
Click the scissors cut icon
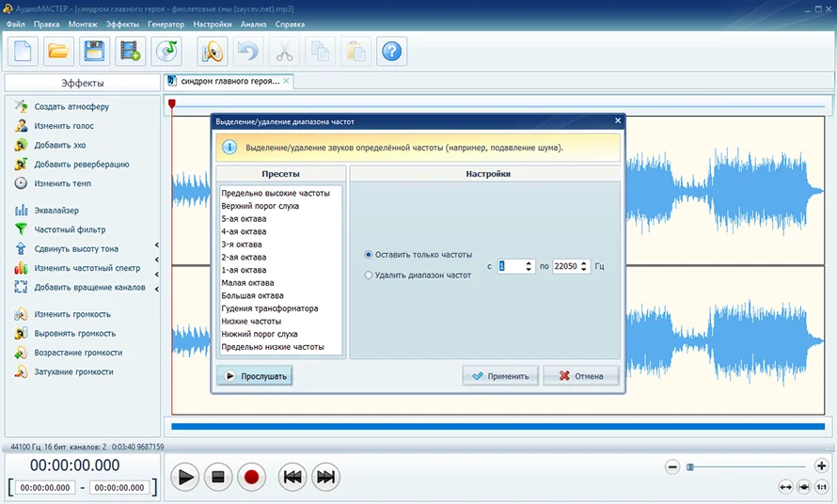[x=284, y=52]
